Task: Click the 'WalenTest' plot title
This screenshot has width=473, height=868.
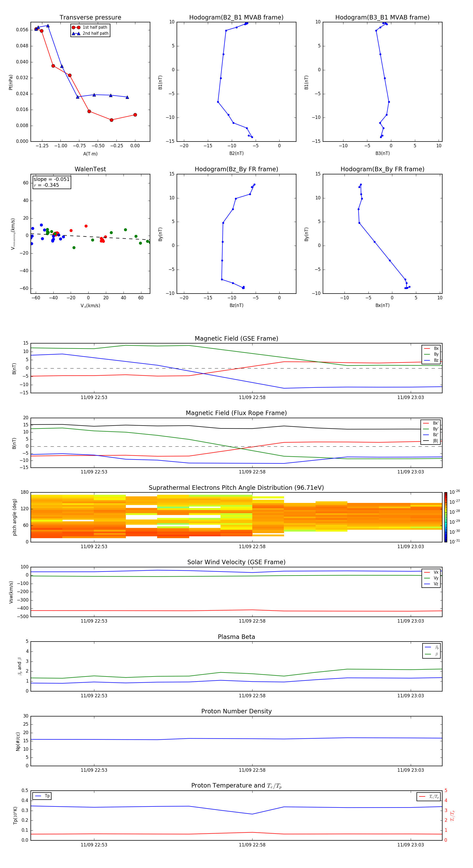Action: point(90,169)
